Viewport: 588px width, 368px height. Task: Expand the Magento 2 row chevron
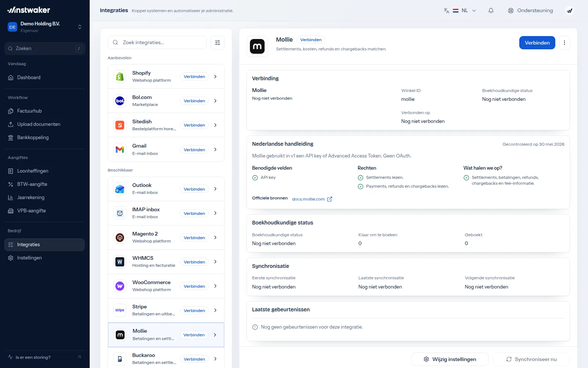click(x=215, y=237)
